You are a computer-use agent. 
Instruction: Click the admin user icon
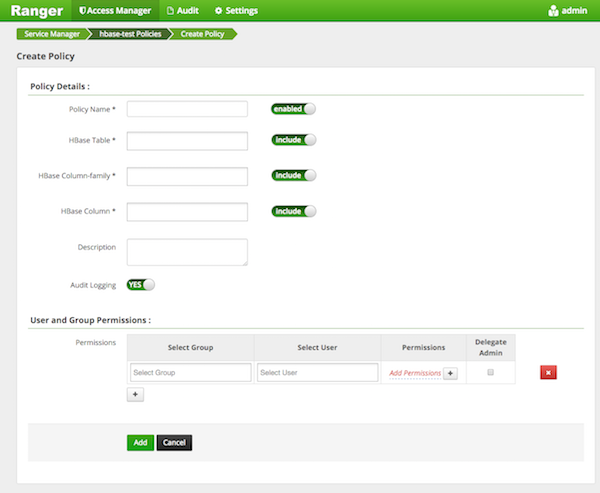click(x=553, y=11)
